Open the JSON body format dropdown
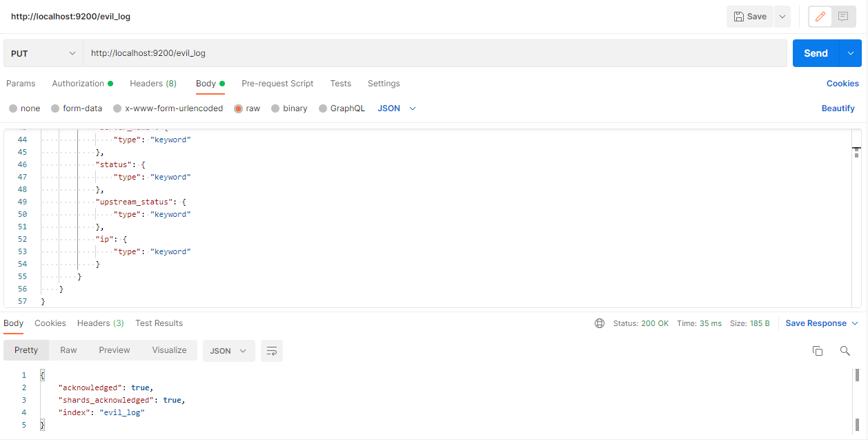This screenshot has width=868, height=440. [397, 108]
